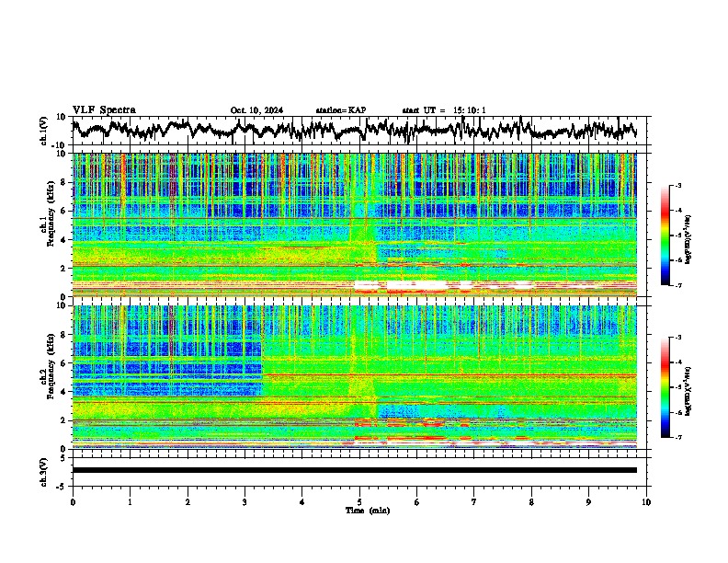The width and height of the screenshot is (728, 563).
Task: Click the ch.2 color scale PSD unit label
Action: 688,391
